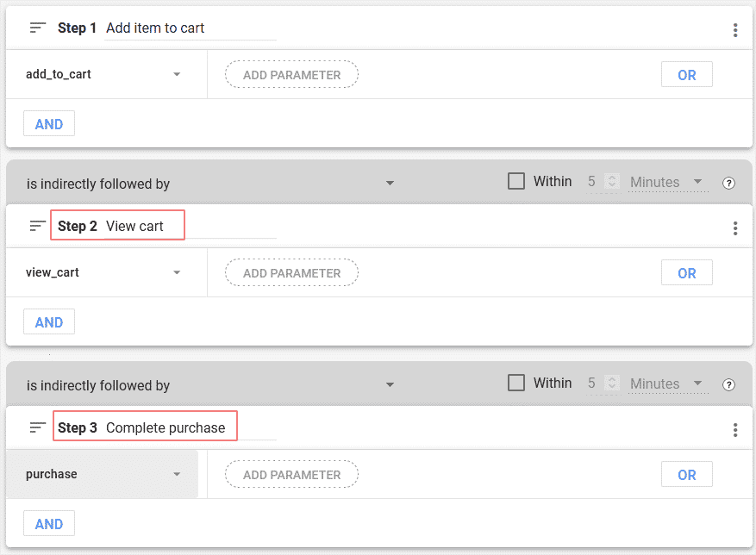Open Step 3 three-dot options menu
Viewport: 756px width, 555px height.
pyautogui.click(x=735, y=430)
